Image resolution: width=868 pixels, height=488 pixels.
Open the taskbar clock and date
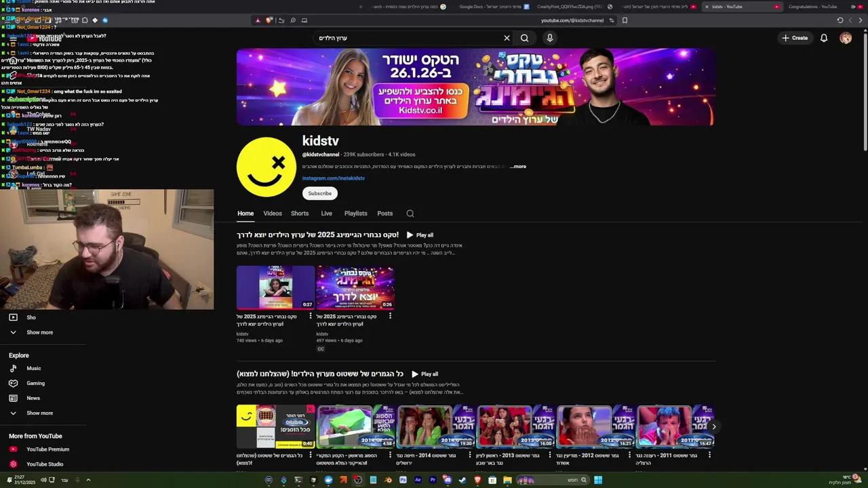(x=24, y=480)
